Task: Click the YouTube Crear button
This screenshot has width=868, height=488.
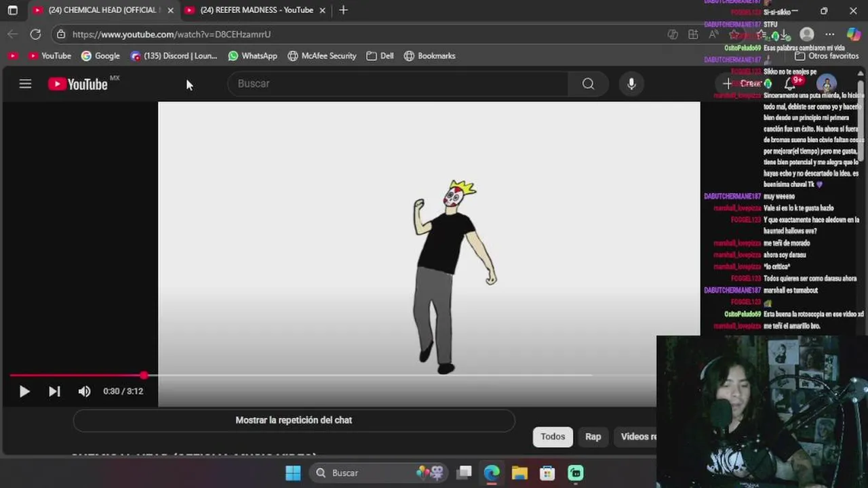Action: pyautogui.click(x=743, y=83)
